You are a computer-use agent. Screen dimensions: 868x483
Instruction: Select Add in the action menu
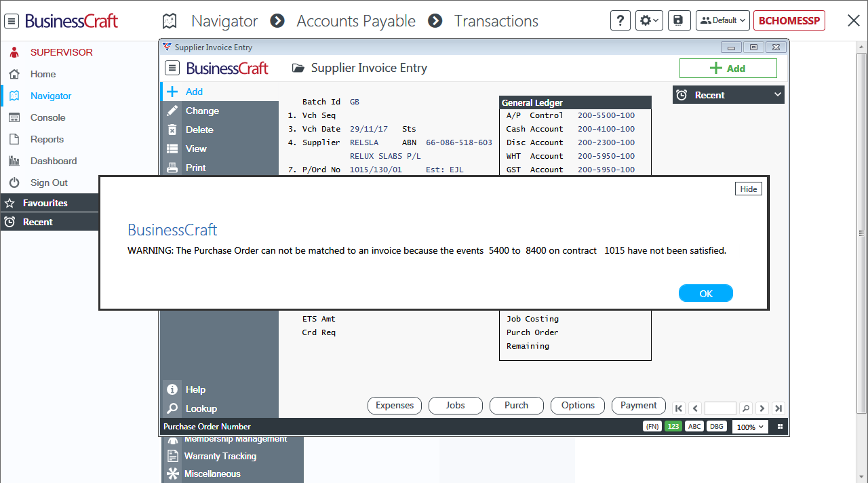click(220, 92)
